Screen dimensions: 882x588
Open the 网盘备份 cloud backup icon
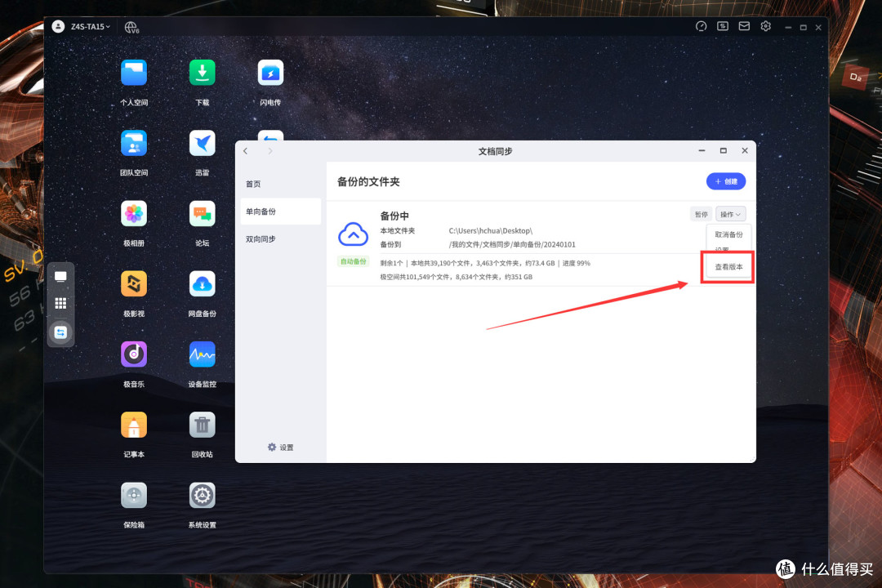202,284
